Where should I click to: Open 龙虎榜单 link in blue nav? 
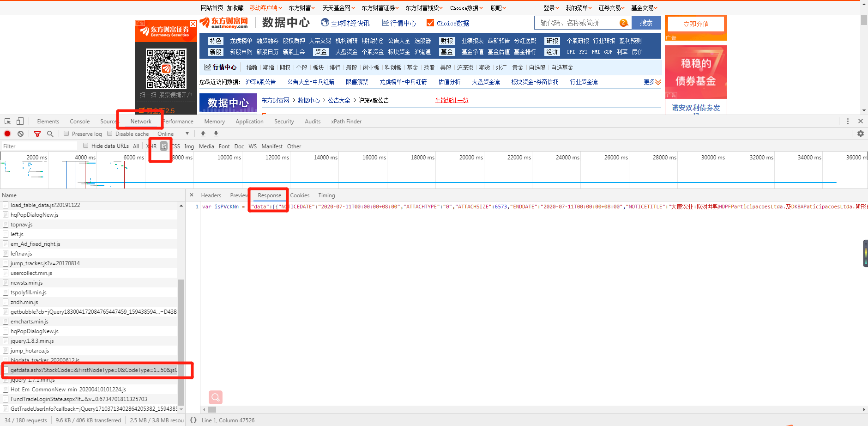(241, 41)
